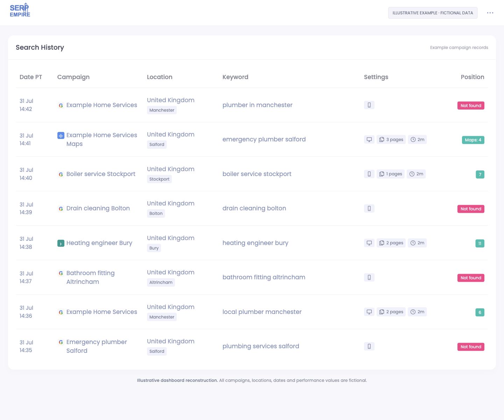Click the Search History heading
The image size is (504, 420).
[x=40, y=47]
